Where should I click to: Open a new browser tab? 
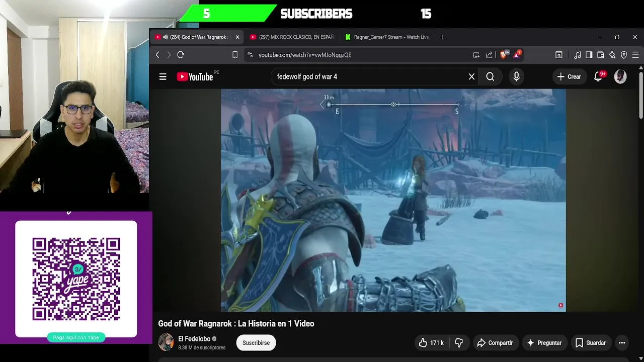[x=442, y=37]
